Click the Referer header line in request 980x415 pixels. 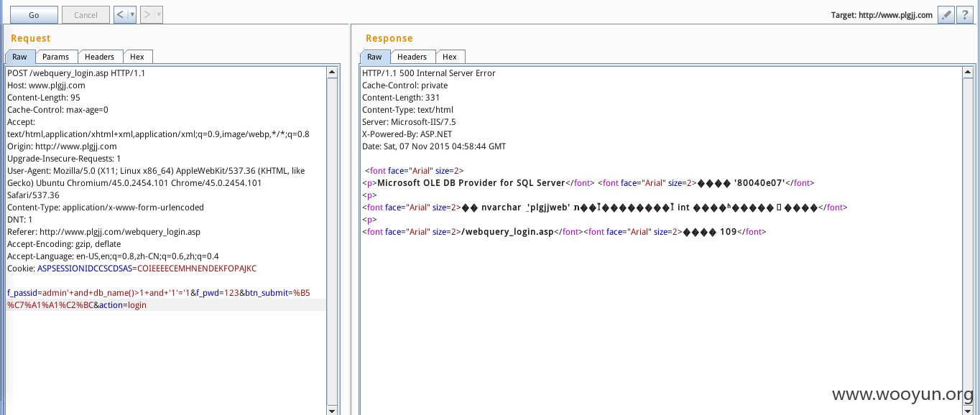(x=103, y=232)
